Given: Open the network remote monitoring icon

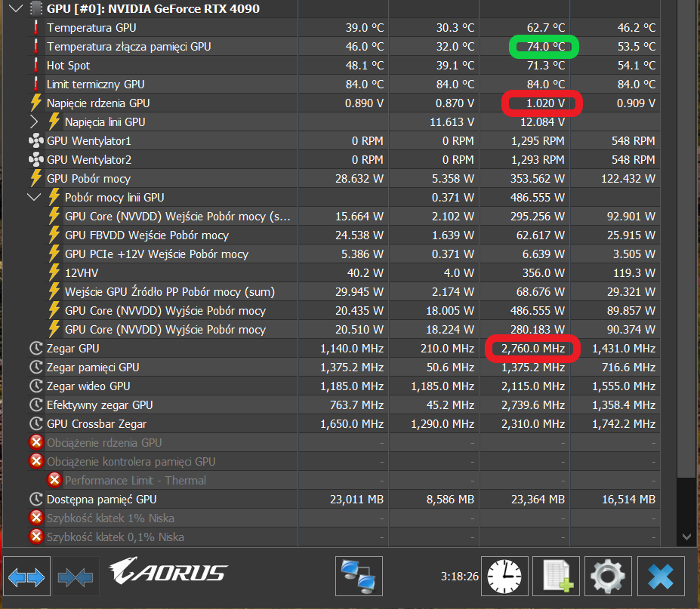Looking at the screenshot, I should pos(359,576).
